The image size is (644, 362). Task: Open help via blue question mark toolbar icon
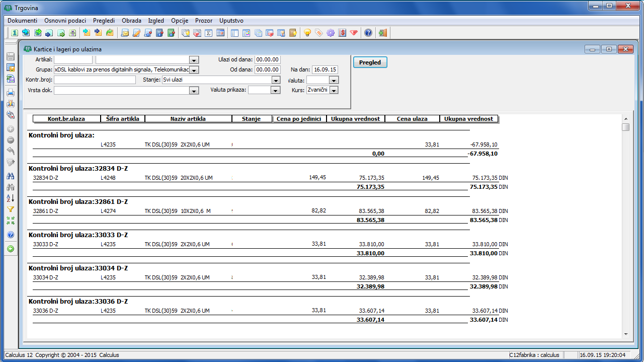pos(368,33)
